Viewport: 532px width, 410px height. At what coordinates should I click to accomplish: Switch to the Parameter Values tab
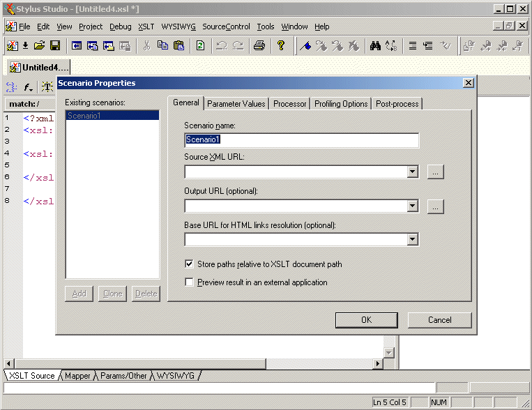click(236, 104)
